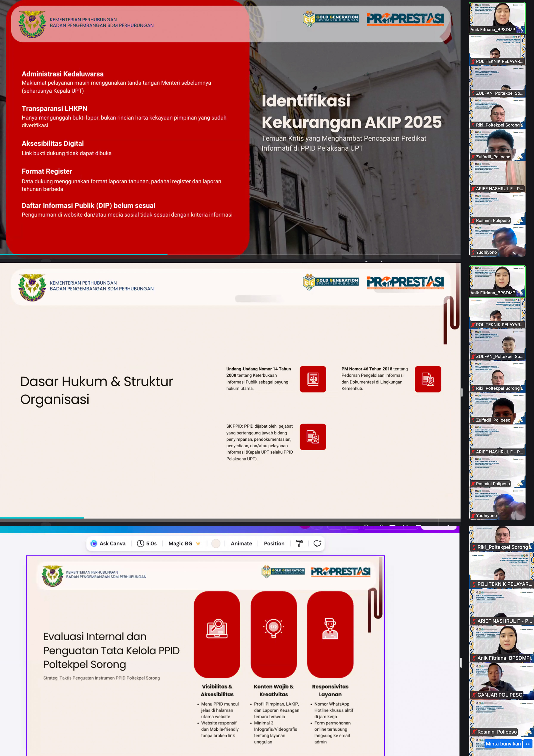
Task: Click the participant strip scroll handle beside Dasar Hukum slide
Action: 462,392
